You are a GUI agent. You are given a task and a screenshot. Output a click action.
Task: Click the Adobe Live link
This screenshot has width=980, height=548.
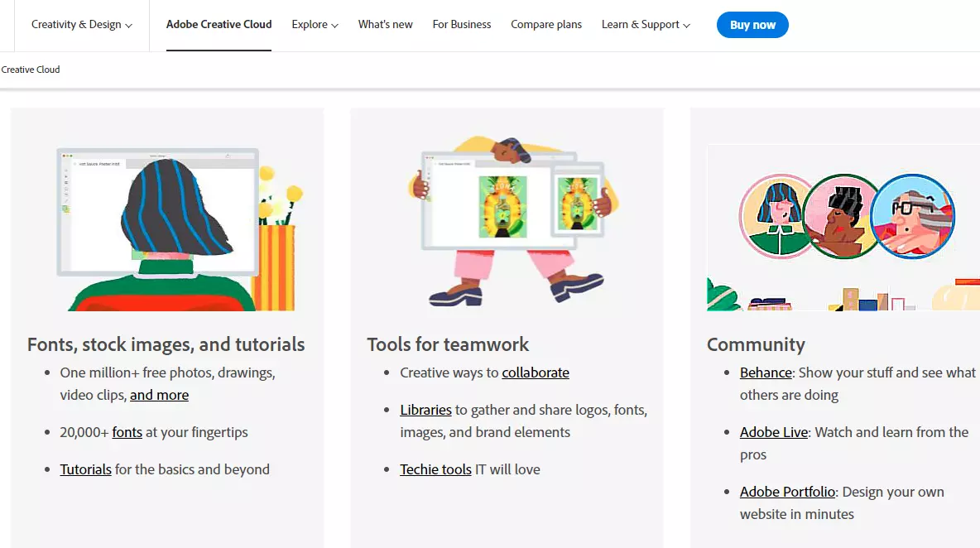click(x=774, y=432)
